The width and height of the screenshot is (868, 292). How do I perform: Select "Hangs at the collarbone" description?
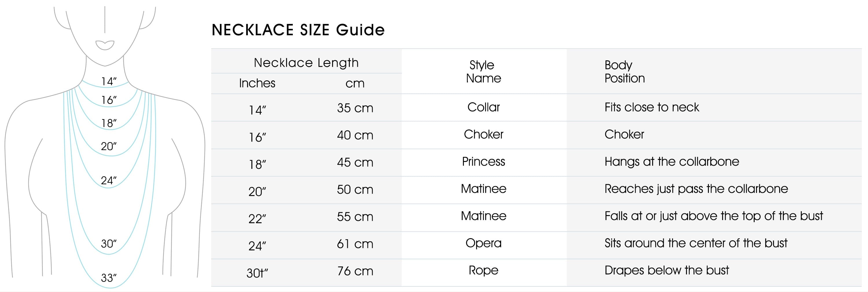[x=672, y=162]
